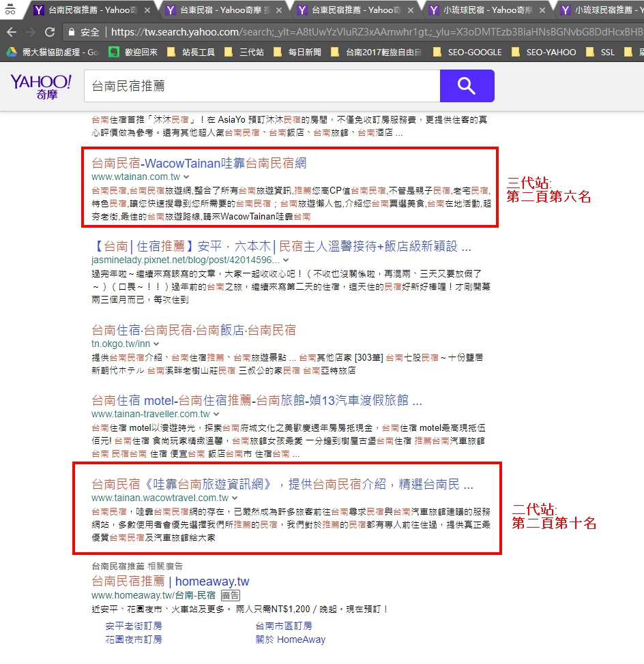Click the 安平老街訂房 sitelink

[134, 626]
